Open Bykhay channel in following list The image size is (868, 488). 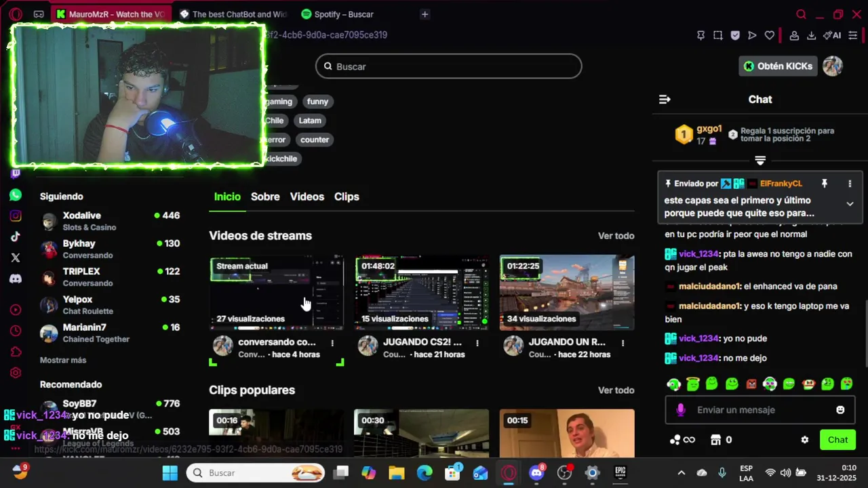click(x=111, y=249)
